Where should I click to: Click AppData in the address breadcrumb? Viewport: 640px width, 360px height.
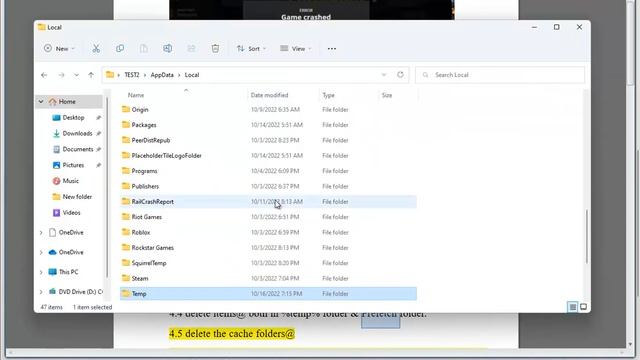pos(162,75)
